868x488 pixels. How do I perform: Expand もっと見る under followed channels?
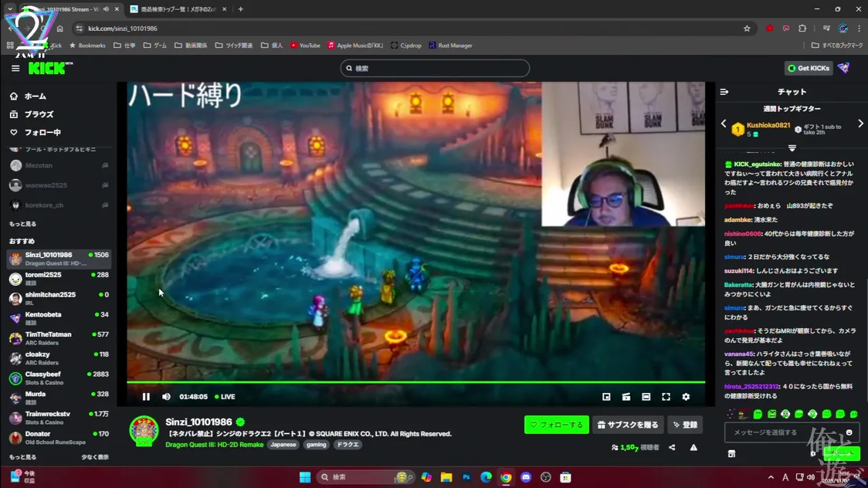tap(22, 224)
